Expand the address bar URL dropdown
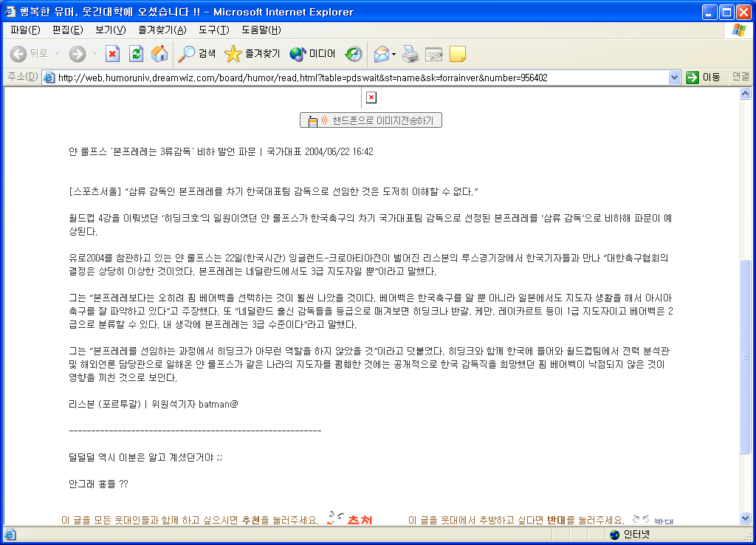 (x=674, y=77)
